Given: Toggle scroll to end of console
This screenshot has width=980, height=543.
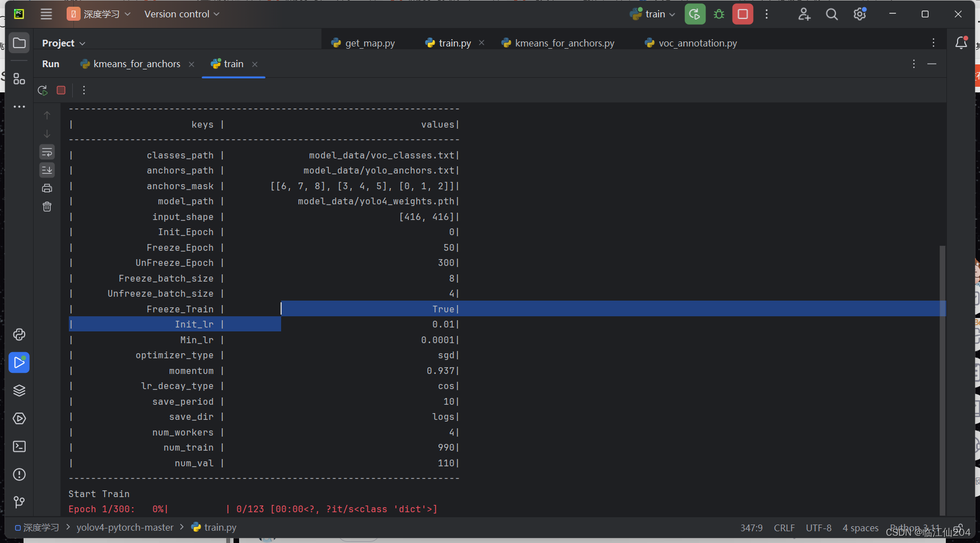Looking at the screenshot, I should click(47, 170).
